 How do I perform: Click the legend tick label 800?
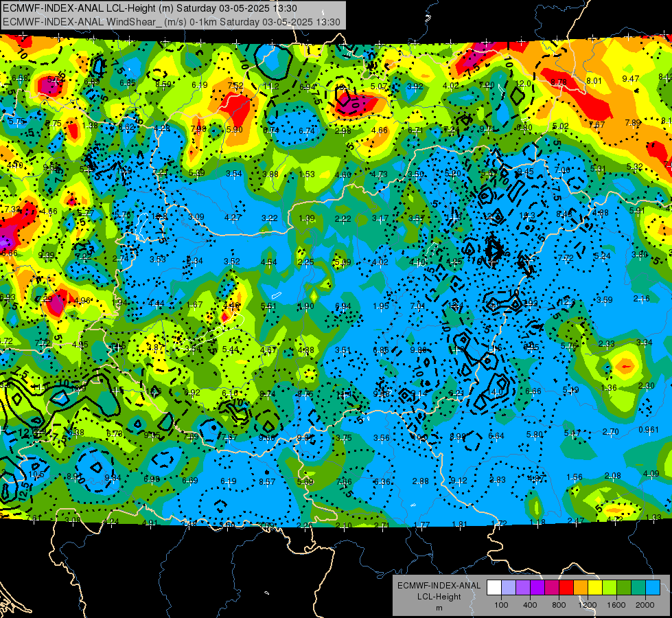coord(559,605)
